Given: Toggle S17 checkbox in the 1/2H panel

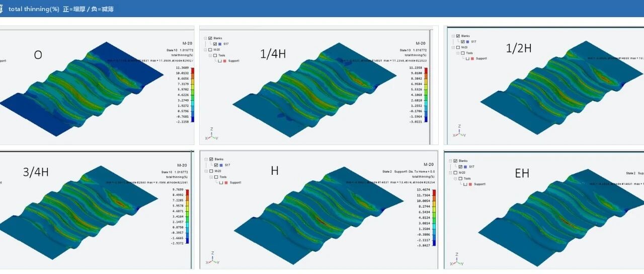Looking at the screenshot, I should point(462,42).
